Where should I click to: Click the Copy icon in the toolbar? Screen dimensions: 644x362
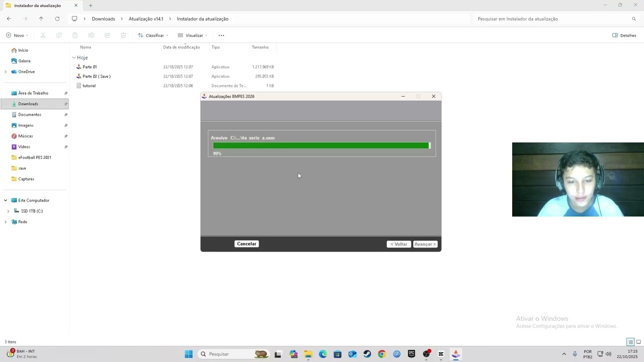coord(59,36)
